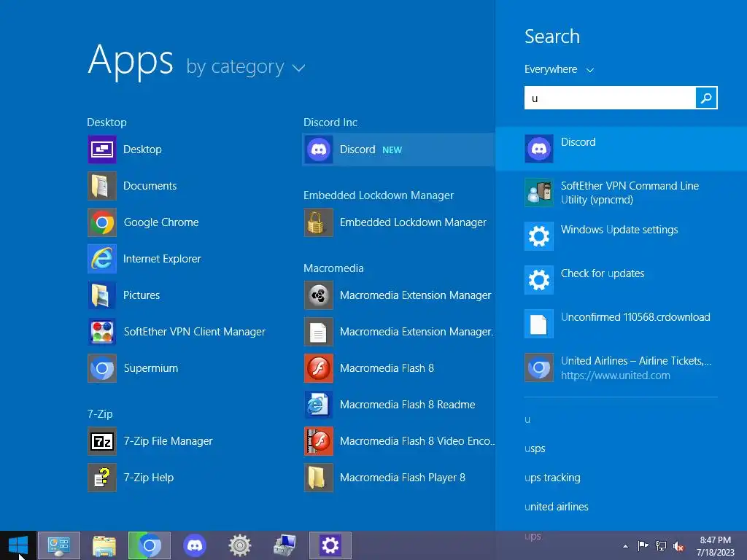
Task: Show hidden system tray icons arrow
Action: tap(625, 546)
